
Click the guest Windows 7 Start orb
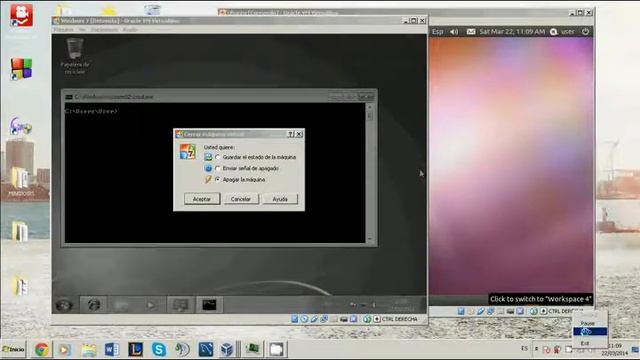(64, 305)
